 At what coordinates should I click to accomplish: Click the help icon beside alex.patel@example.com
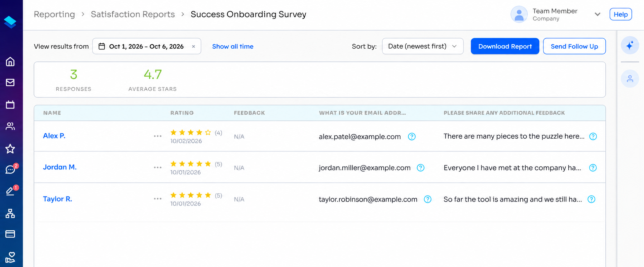(412, 136)
